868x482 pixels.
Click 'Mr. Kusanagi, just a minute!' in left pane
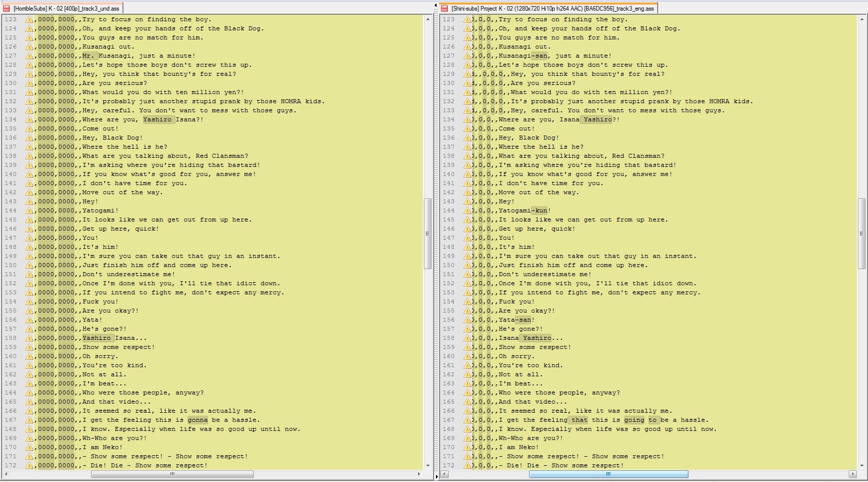point(139,56)
